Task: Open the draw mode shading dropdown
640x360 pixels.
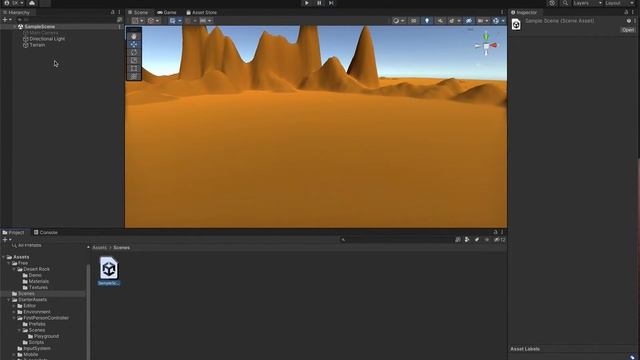Action: pos(398,20)
